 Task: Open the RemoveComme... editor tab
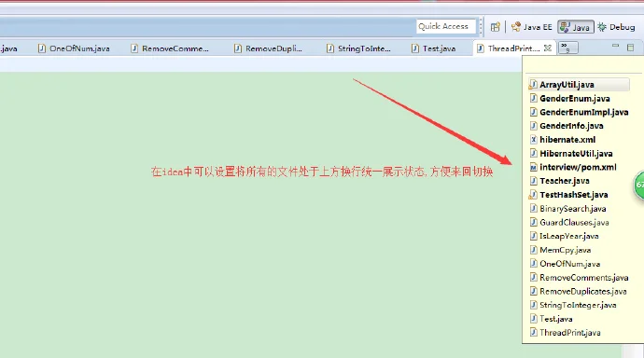170,48
